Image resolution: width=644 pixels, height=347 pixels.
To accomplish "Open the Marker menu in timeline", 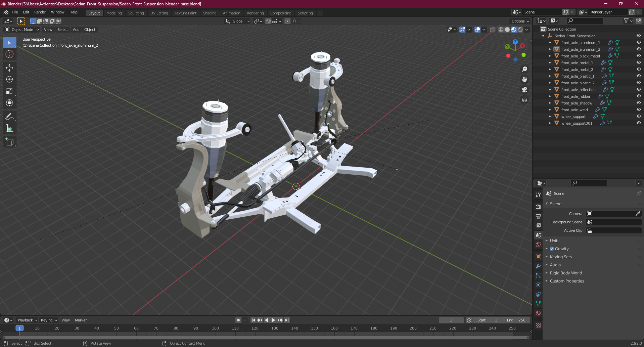I will coord(81,320).
